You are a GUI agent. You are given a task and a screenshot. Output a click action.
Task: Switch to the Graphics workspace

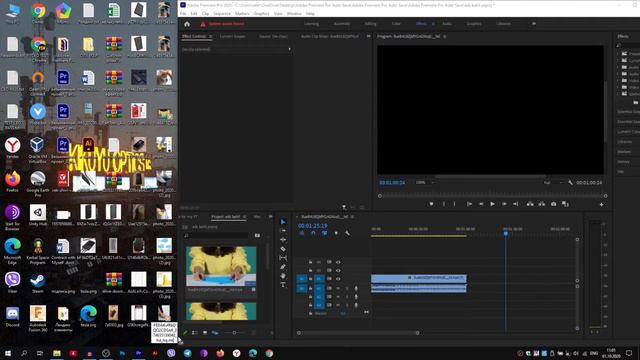coord(474,24)
